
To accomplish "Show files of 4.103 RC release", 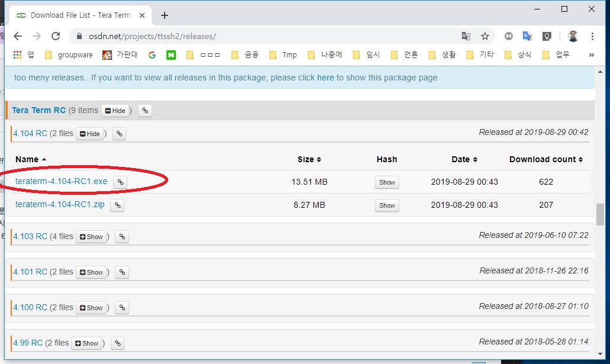I will click(x=91, y=236).
